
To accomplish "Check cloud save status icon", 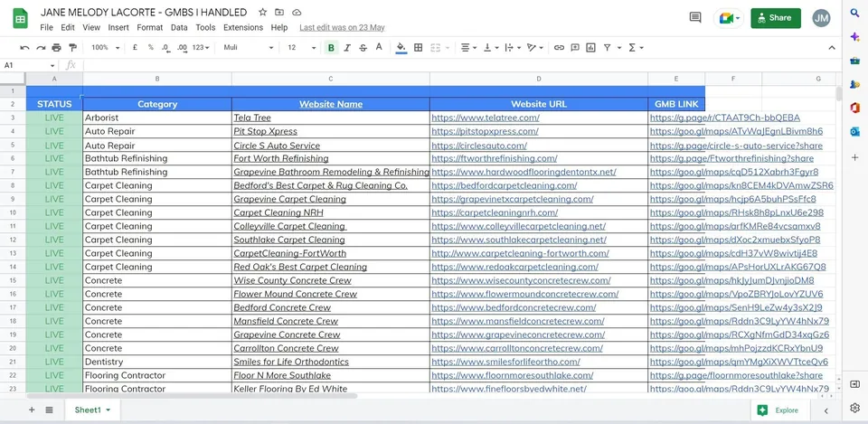I will click(297, 12).
